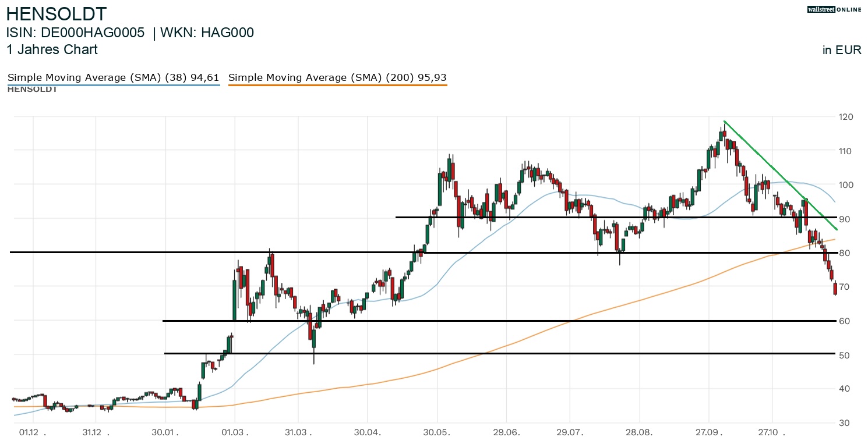Toggle the SMA (38) legend entry
The image size is (868, 437).
(x=113, y=77)
